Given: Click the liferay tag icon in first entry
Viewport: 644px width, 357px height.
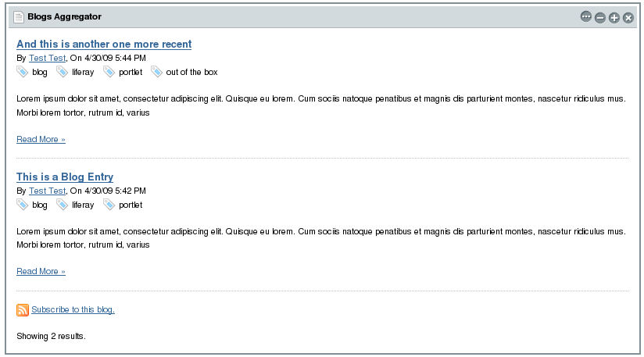Looking at the screenshot, I should click(x=63, y=72).
